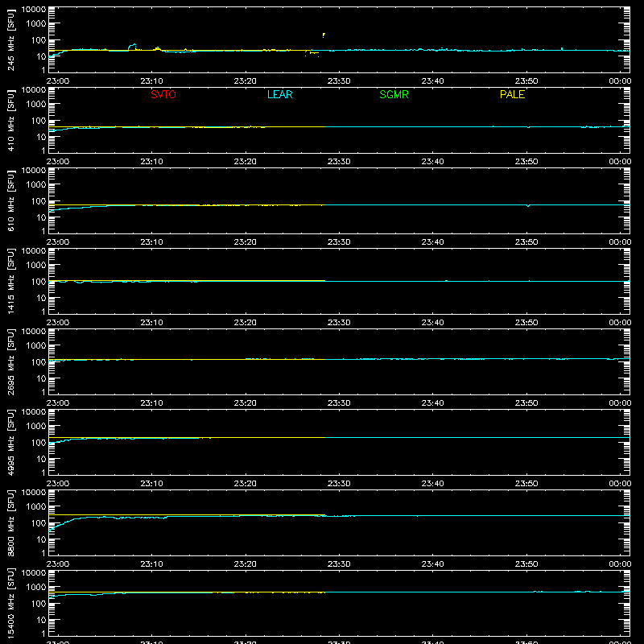Click the 23:40 tick label under 410 MHz panel
The height and width of the screenshot is (644, 644).
[x=432, y=162]
